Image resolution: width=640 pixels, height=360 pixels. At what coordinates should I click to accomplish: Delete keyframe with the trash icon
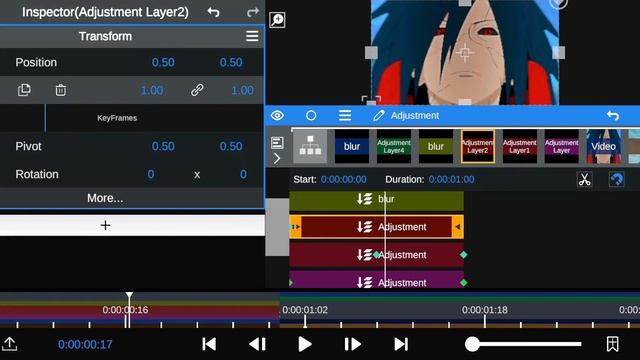(61, 90)
